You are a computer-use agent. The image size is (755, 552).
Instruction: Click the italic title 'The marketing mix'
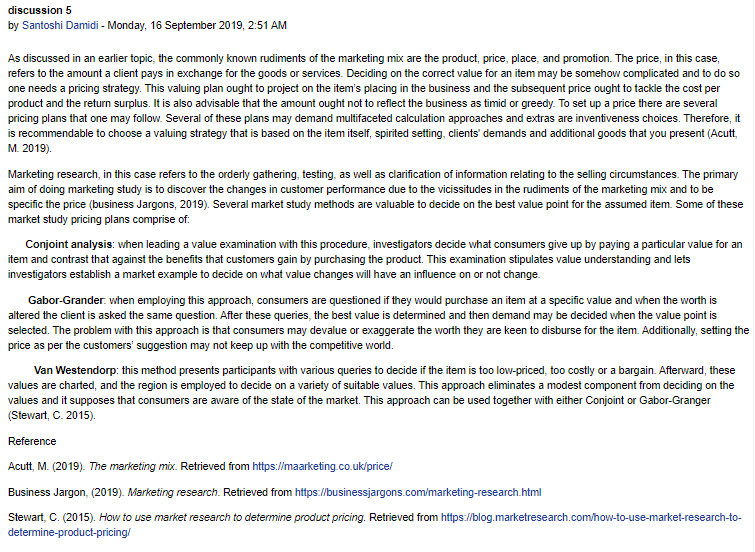pyautogui.click(x=132, y=466)
